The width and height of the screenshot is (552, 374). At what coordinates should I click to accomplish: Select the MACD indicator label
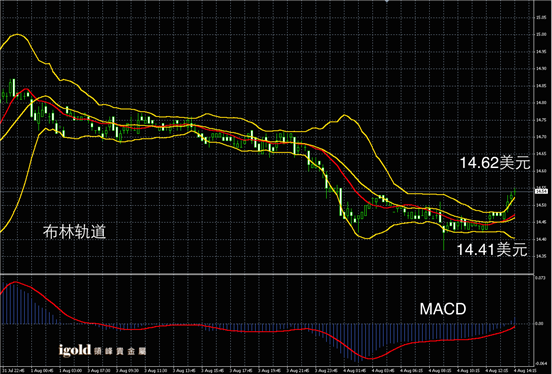coord(443,309)
